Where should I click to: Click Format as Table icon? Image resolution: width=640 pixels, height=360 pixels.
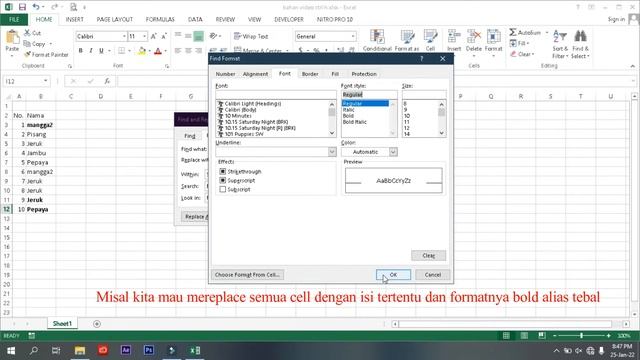pyautogui.click(x=407, y=37)
